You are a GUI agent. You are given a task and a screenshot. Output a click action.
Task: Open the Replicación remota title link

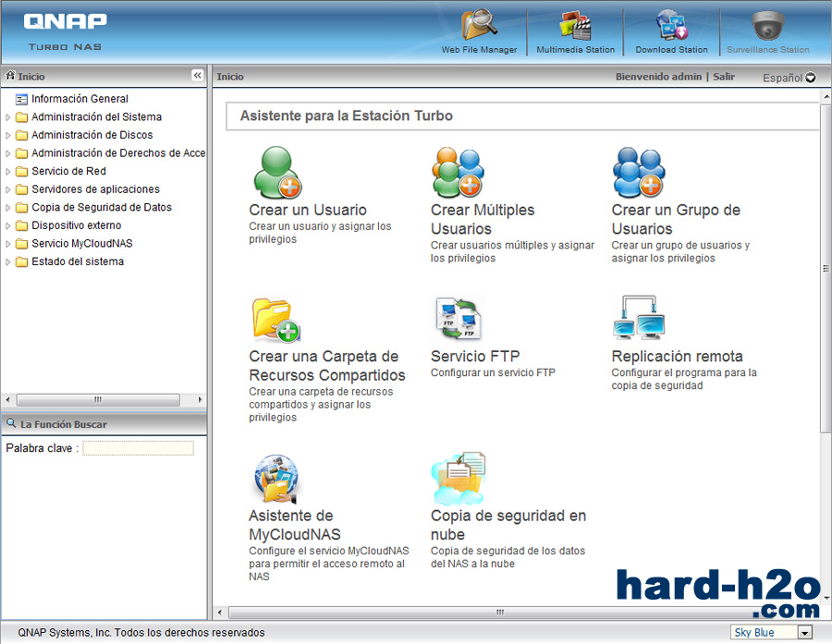677,356
